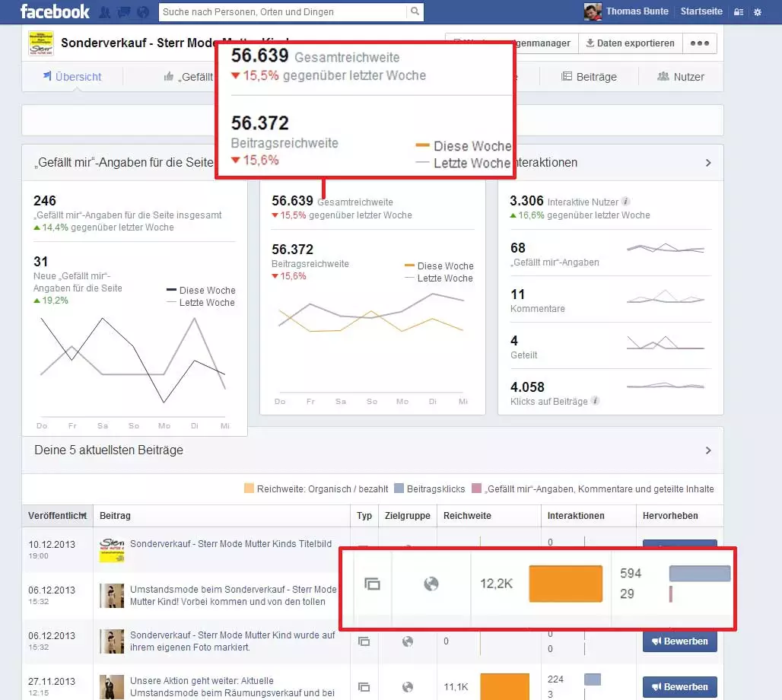Open thumbnail of Titelbild post
782x700 pixels.
[x=112, y=550]
